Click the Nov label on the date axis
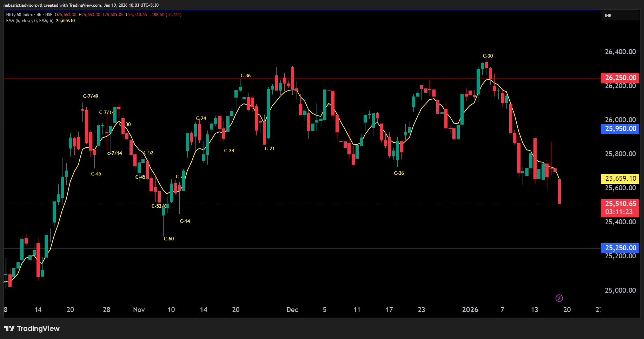This screenshot has height=339, width=644. pos(139,310)
